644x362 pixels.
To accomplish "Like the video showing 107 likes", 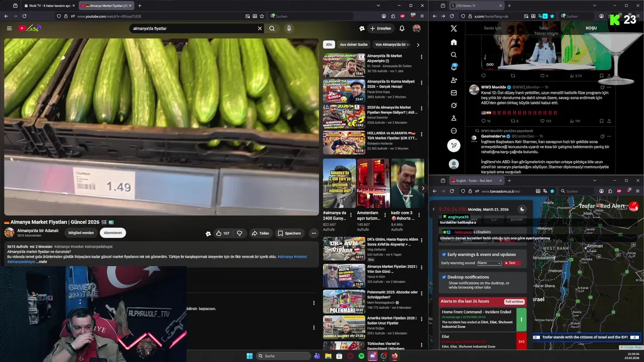I will coord(222,233).
